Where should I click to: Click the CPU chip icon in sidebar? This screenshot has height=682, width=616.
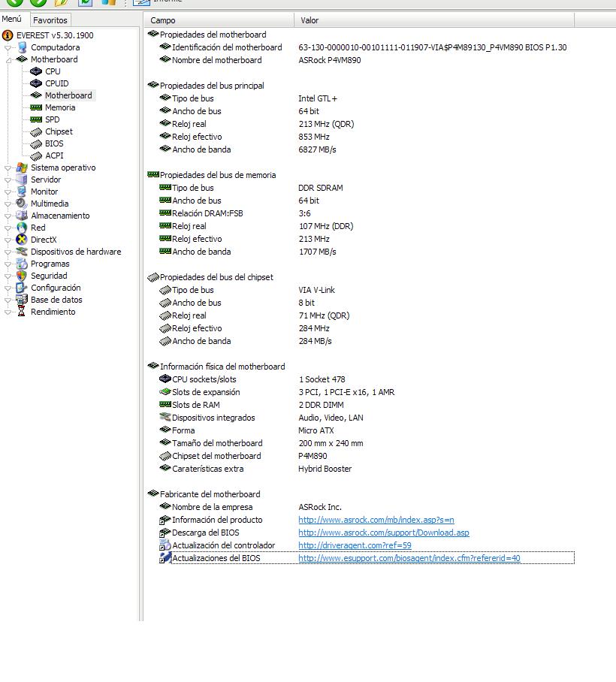point(35,71)
